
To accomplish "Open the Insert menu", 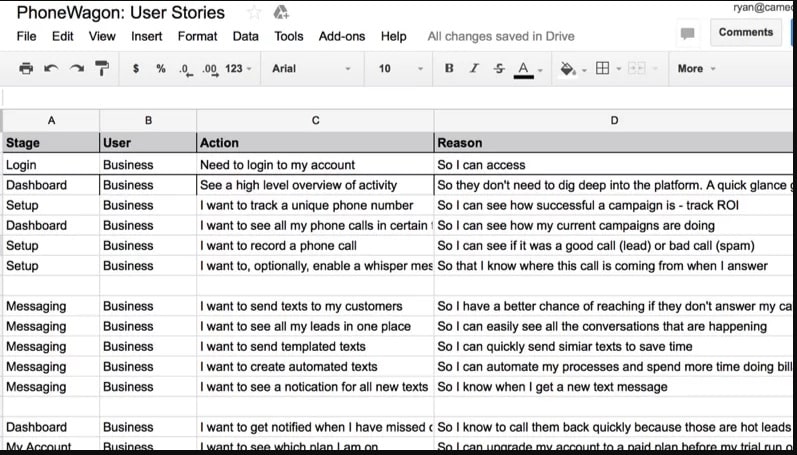I will coord(146,37).
